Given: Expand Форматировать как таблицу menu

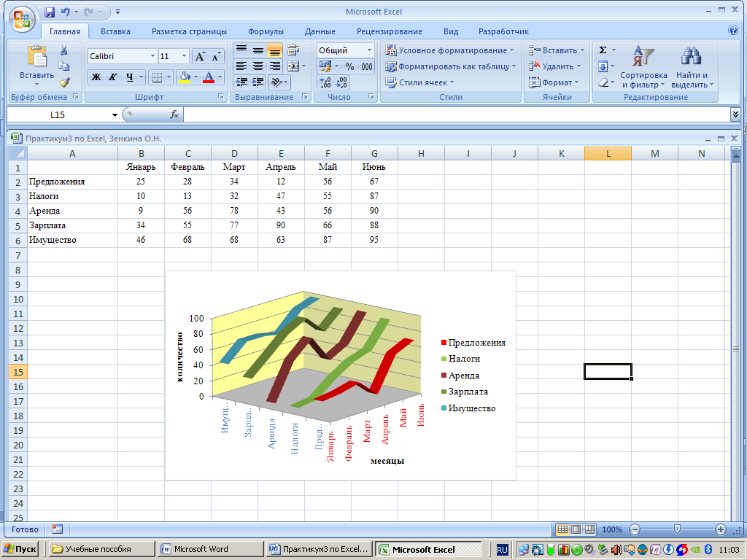Looking at the screenshot, I should (451, 66).
